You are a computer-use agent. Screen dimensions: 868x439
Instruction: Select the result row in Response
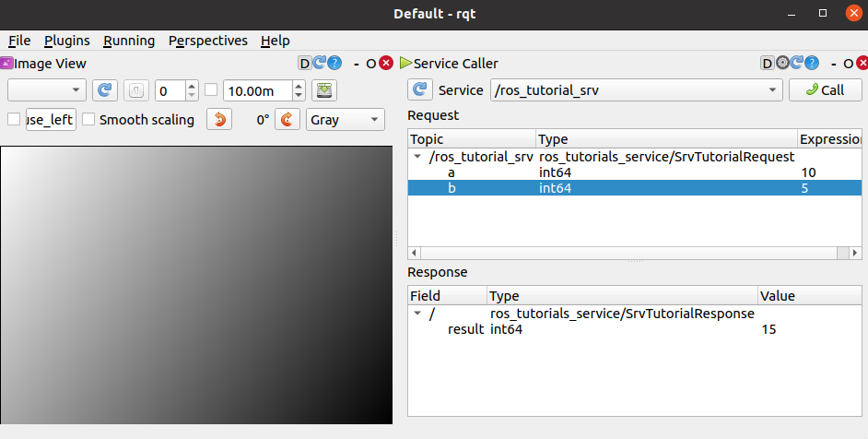pyautogui.click(x=635, y=329)
